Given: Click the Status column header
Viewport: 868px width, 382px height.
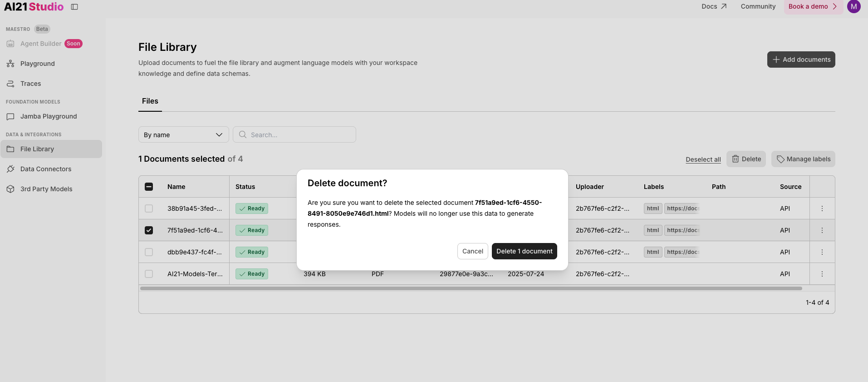Looking at the screenshot, I should pos(245,187).
